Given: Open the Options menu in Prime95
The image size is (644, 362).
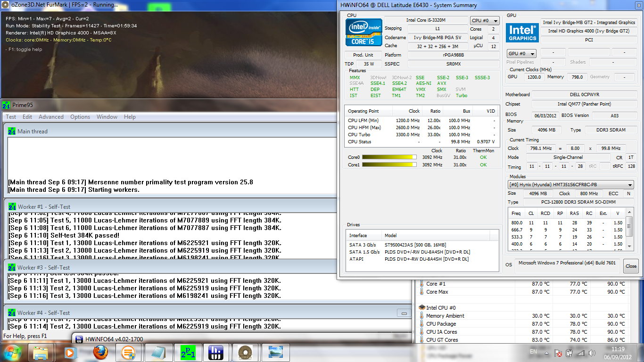Looking at the screenshot, I should (80, 117).
